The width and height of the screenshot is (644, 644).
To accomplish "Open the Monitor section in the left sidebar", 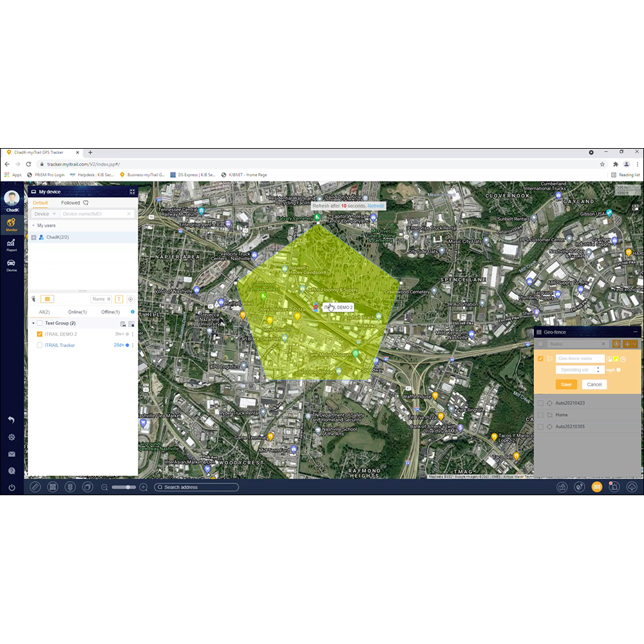I will (12, 222).
